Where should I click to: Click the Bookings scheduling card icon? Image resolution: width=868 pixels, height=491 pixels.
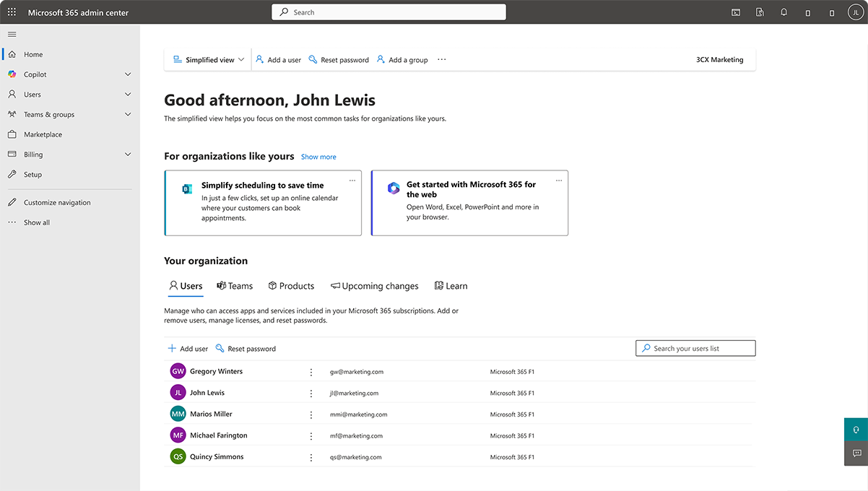point(187,189)
